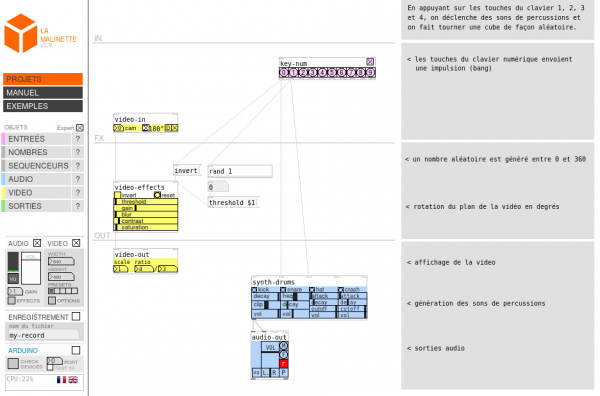Image resolution: width=600 pixels, height=396 pixels.
Task: Toggle the Expert mode checkbox
Action: (80, 128)
